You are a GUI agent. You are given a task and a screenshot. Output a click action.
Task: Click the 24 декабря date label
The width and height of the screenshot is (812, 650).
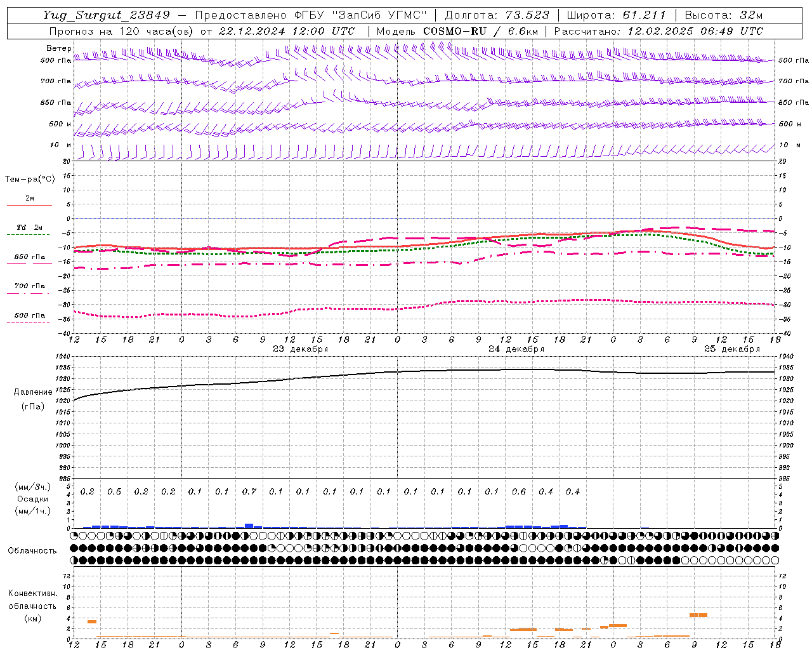click(x=516, y=349)
